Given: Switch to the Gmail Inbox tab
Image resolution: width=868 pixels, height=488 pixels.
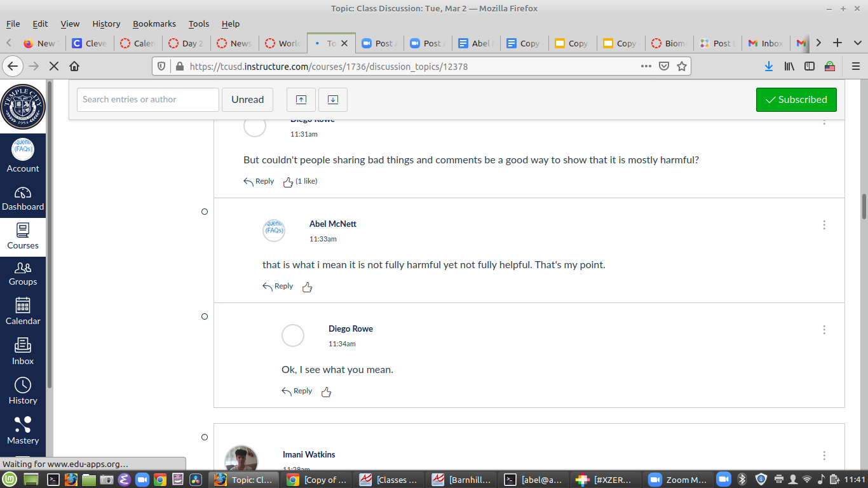Looking at the screenshot, I should point(766,43).
